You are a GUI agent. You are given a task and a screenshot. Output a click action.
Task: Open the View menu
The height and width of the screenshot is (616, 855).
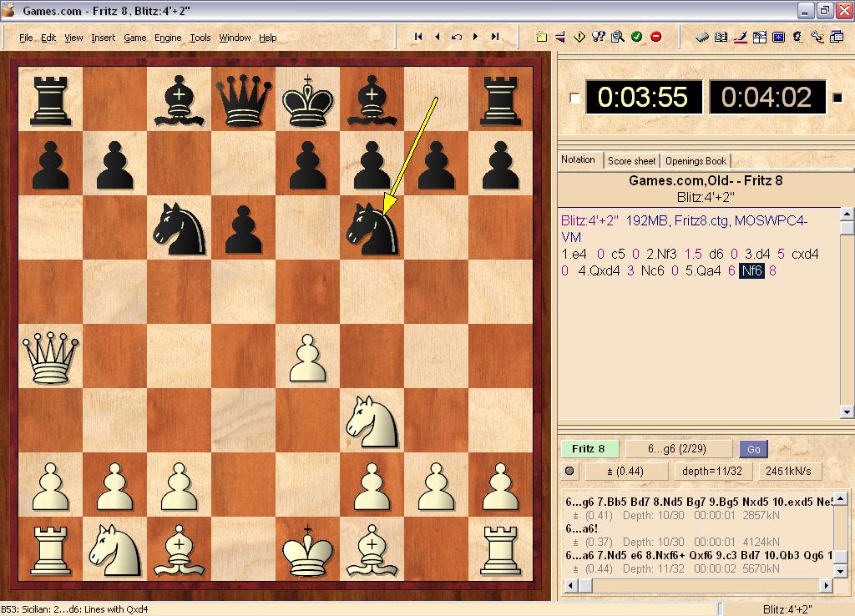point(73,38)
